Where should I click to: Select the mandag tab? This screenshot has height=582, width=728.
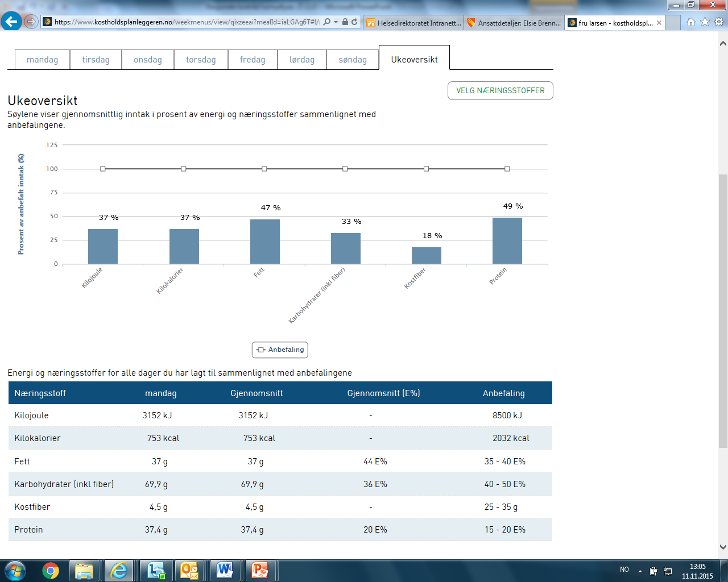(x=42, y=60)
